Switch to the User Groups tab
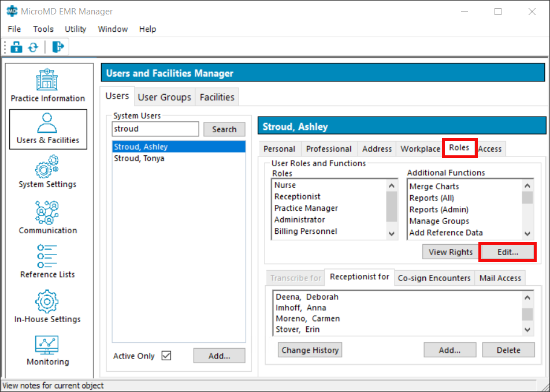550x392 pixels. [x=165, y=97]
